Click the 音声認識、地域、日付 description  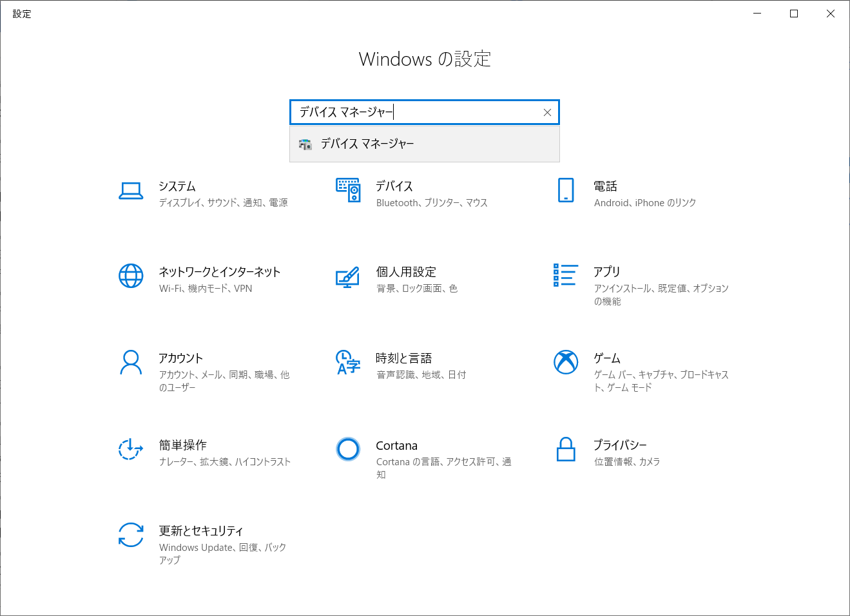click(x=421, y=375)
